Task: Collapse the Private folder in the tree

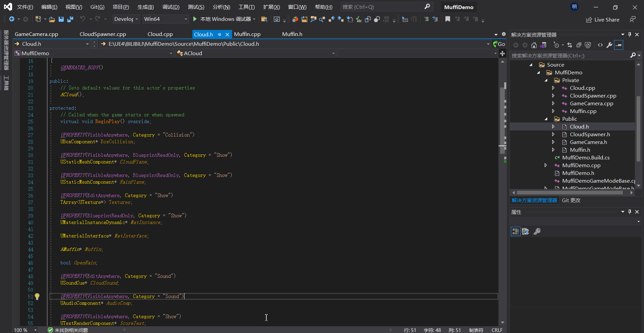Action: pos(546,80)
